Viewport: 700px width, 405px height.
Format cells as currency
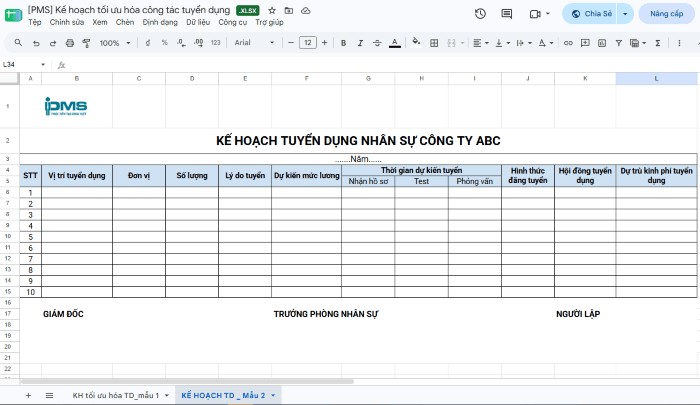click(148, 43)
